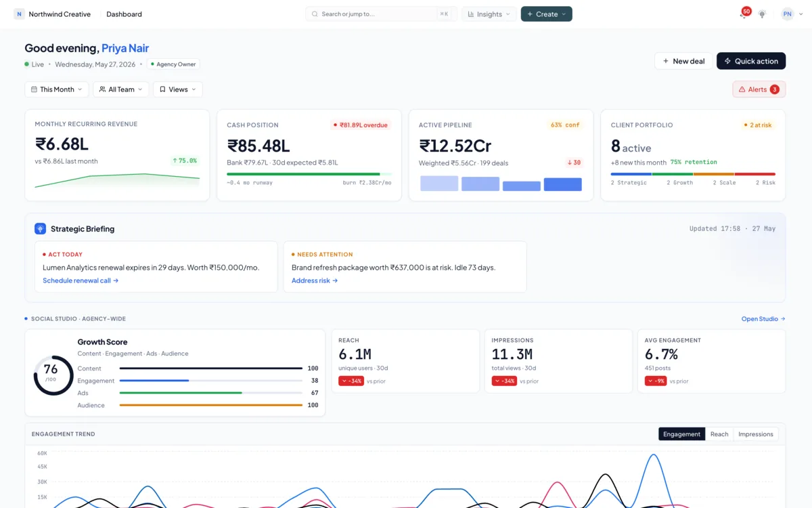Click the Live status indicator
Viewport: 812px width, 508px height.
click(x=34, y=64)
